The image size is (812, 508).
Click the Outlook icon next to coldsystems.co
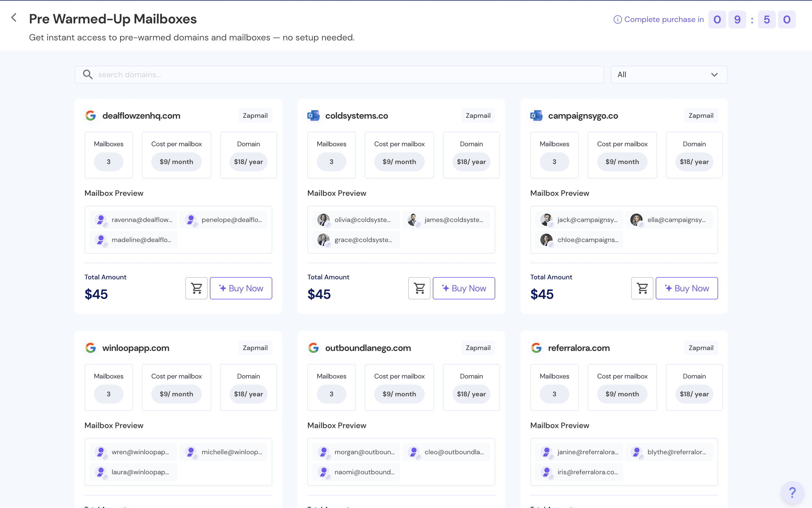(313, 115)
